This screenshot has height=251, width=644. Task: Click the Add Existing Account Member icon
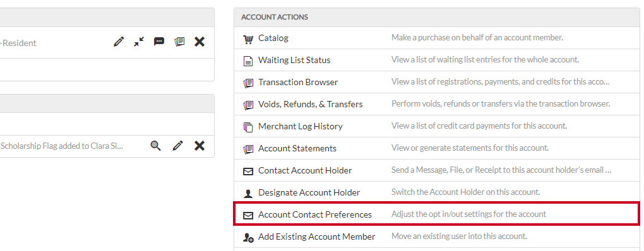249,238
